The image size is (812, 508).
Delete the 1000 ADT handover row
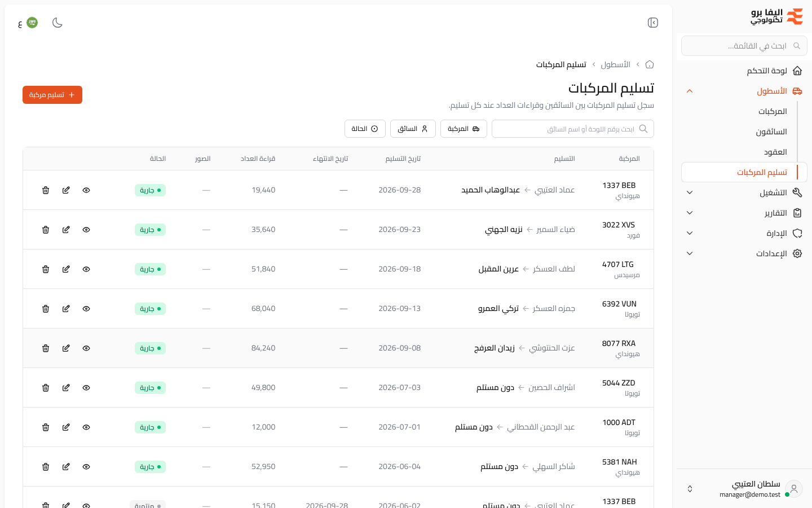point(46,427)
